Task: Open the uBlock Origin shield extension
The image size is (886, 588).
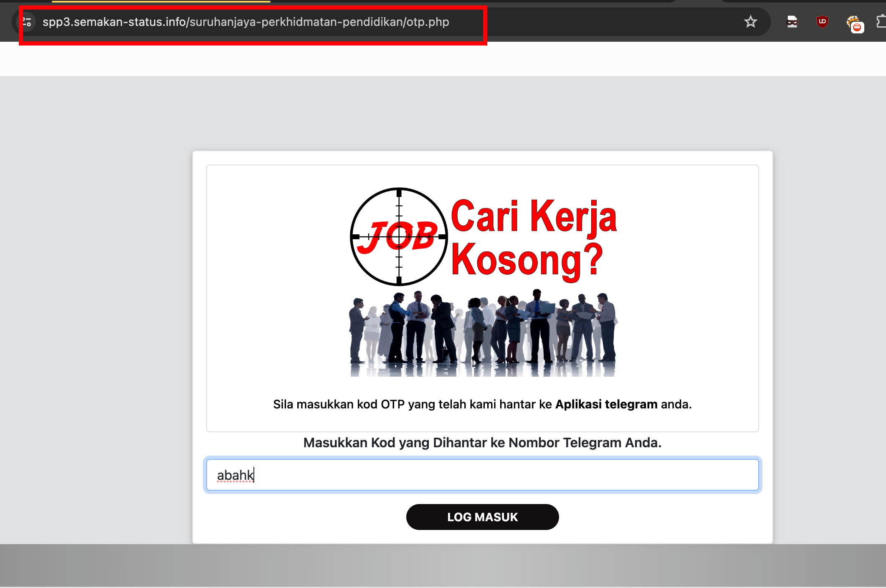Action: (822, 22)
